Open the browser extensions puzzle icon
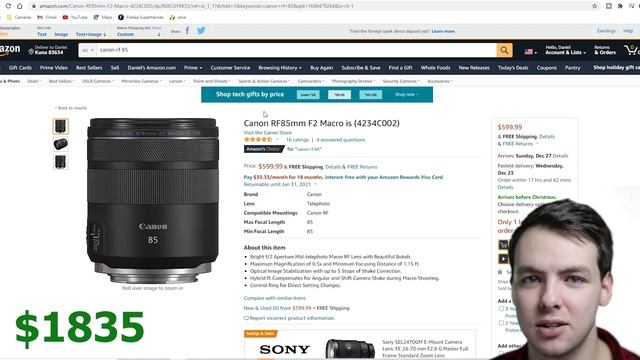This screenshot has width=640, height=360. point(620,6)
